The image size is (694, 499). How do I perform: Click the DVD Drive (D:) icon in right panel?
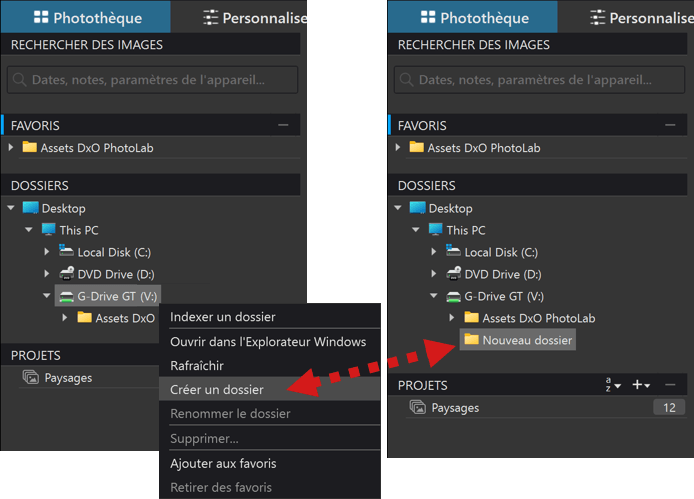coord(454,274)
